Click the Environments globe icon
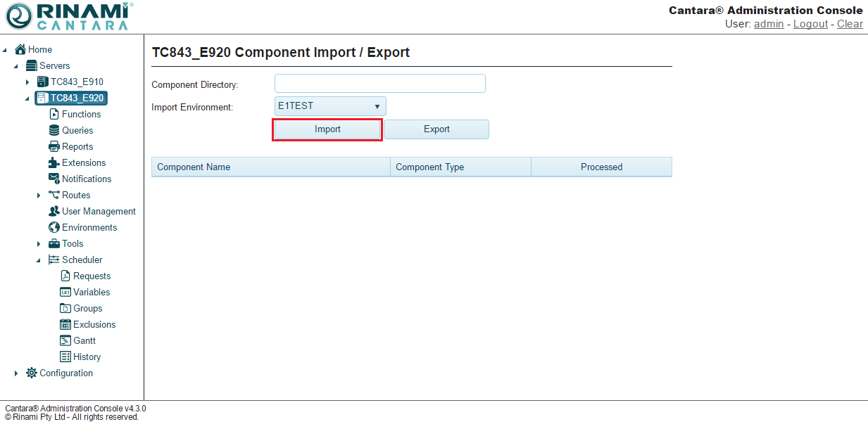 (x=54, y=227)
